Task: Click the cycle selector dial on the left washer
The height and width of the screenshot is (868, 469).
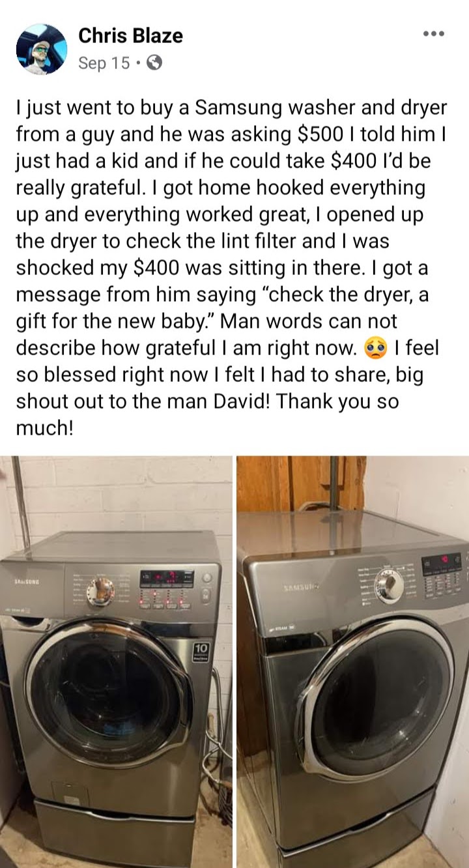Action: tap(100, 590)
